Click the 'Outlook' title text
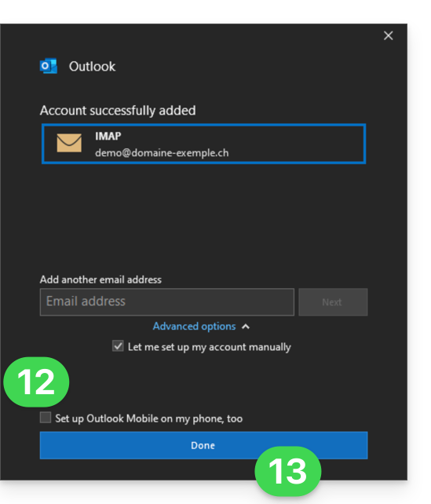Image resolution: width=431 pixels, height=504 pixels. [92, 67]
